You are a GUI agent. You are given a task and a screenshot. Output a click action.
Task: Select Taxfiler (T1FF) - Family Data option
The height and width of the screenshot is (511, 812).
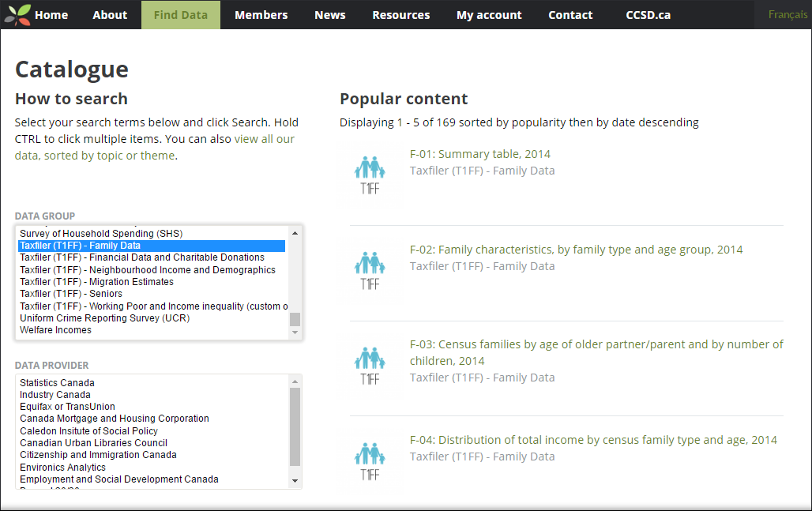coord(152,246)
